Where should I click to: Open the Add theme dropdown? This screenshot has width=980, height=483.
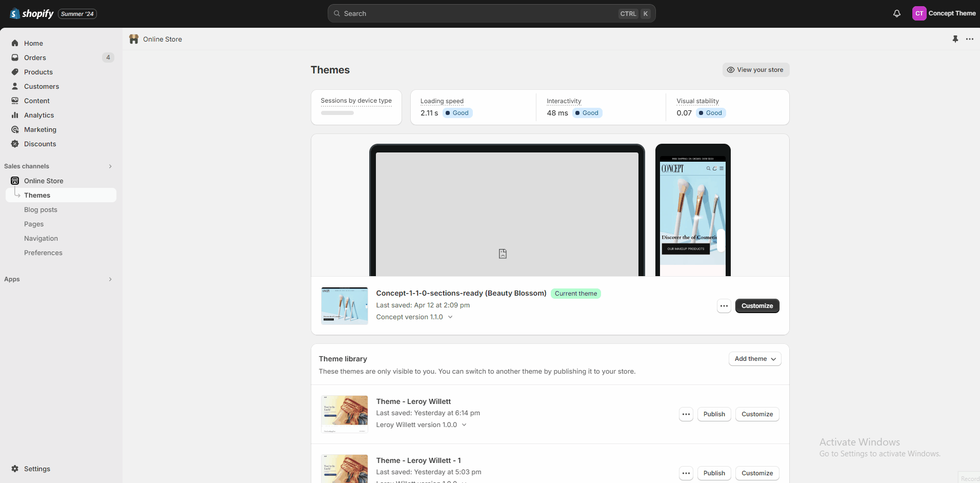click(x=754, y=359)
